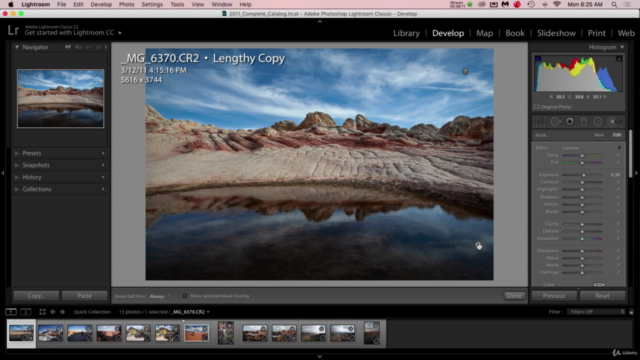
Task: Collapse effect sliders with the triangle
Action: [619, 148]
